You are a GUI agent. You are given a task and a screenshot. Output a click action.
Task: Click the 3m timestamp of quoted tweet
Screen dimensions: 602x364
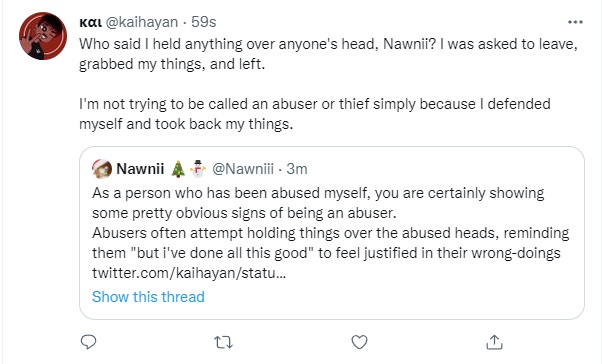coord(297,169)
